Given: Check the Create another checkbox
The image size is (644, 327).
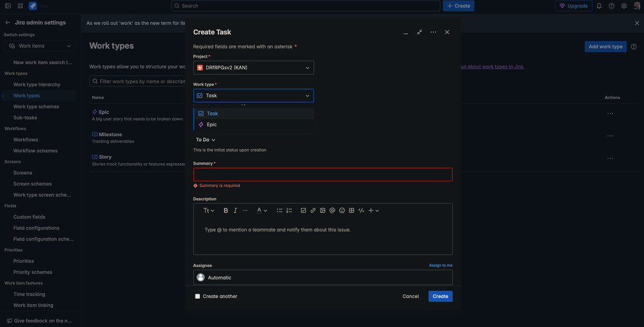Looking at the screenshot, I should (x=197, y=296).
